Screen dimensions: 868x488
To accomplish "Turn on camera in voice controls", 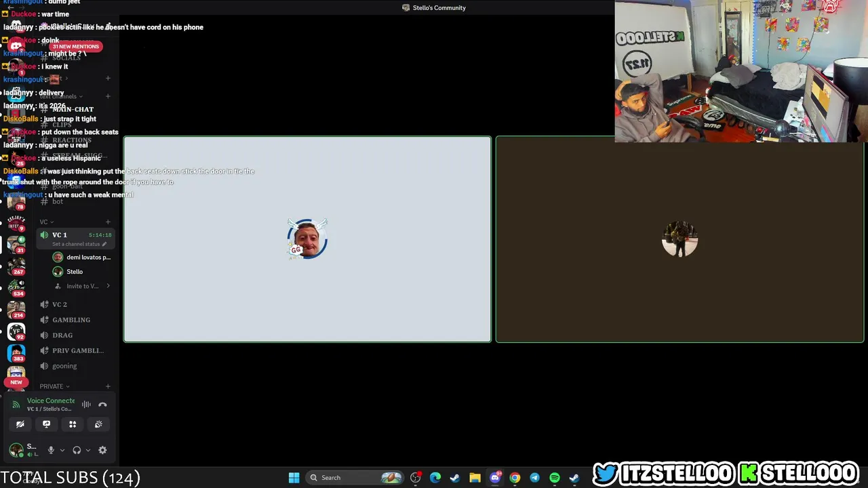I will tap(20, 424).
